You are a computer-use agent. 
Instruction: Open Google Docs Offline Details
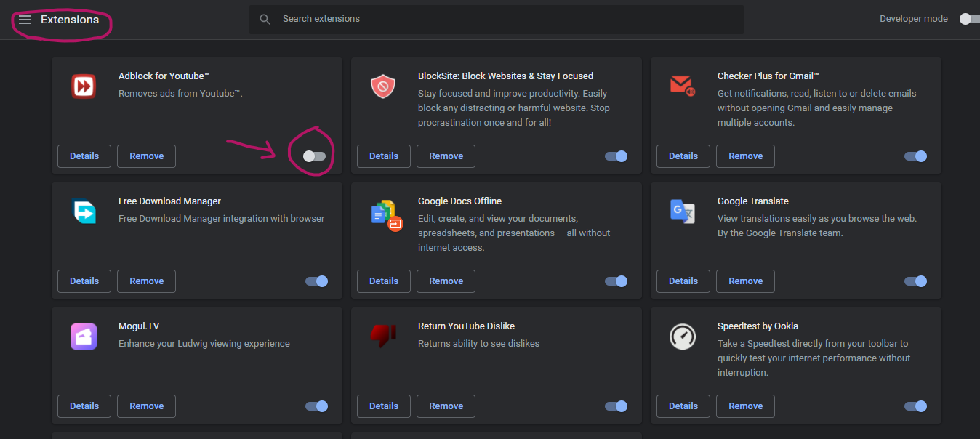coord(384,281)
